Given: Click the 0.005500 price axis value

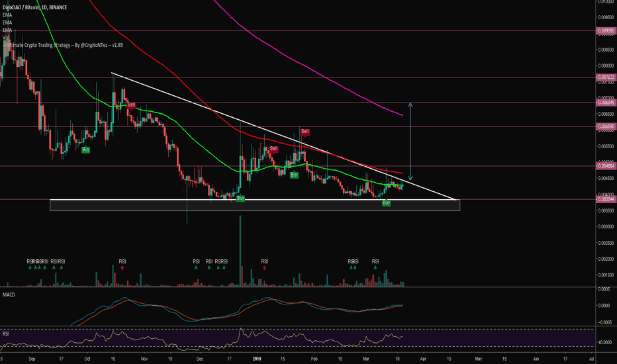Looking at the screenshot, I should (x=606, y=146).
